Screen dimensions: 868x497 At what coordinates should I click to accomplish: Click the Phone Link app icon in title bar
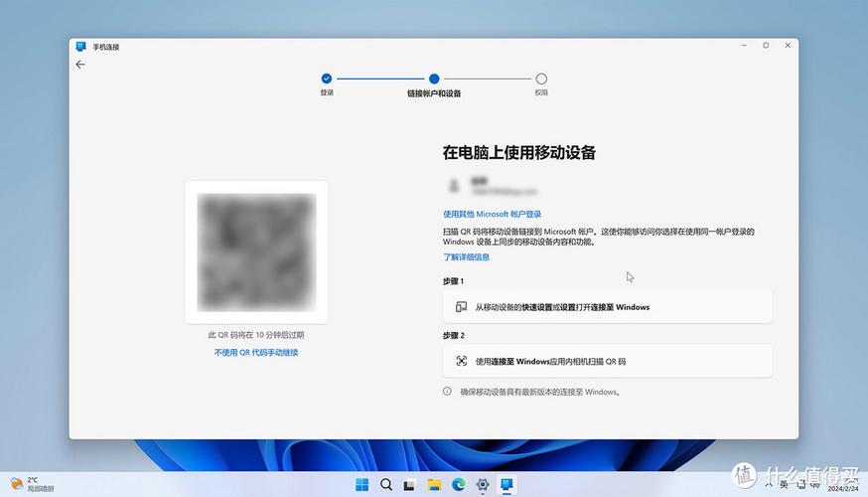coord(80,47)
